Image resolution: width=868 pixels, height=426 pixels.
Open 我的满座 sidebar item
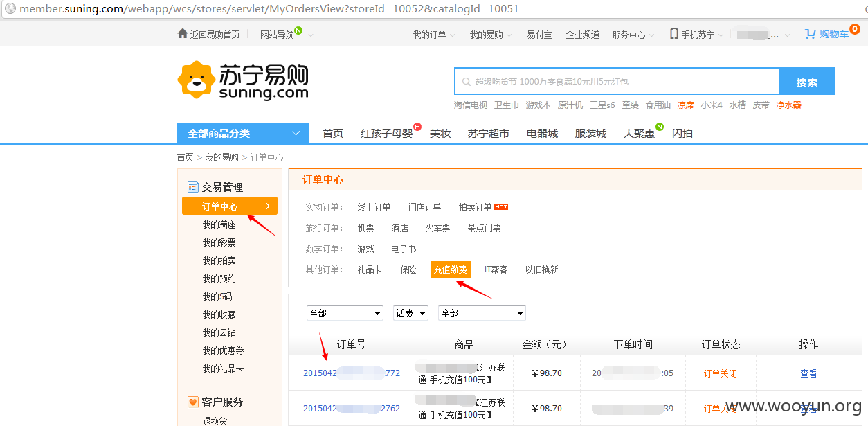219,224
